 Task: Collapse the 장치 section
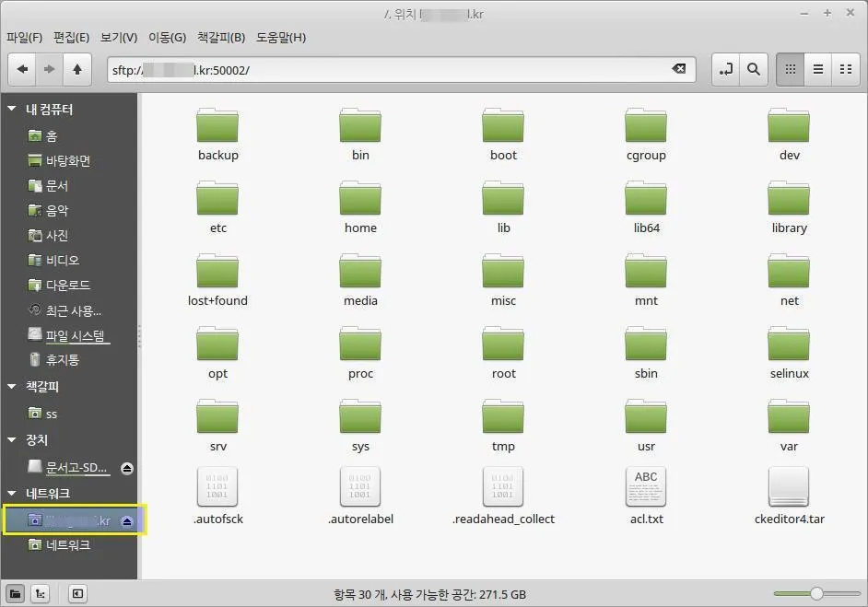(12, 439)
